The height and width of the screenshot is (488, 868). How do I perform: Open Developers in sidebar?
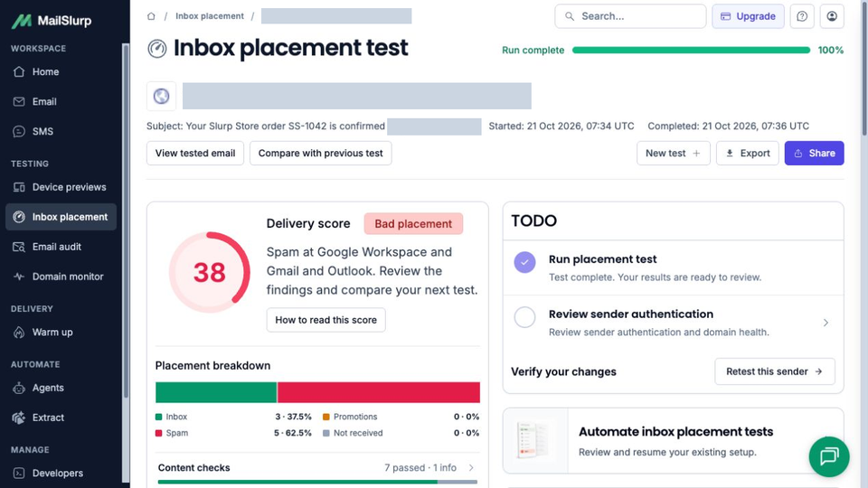tap(61, 473)
